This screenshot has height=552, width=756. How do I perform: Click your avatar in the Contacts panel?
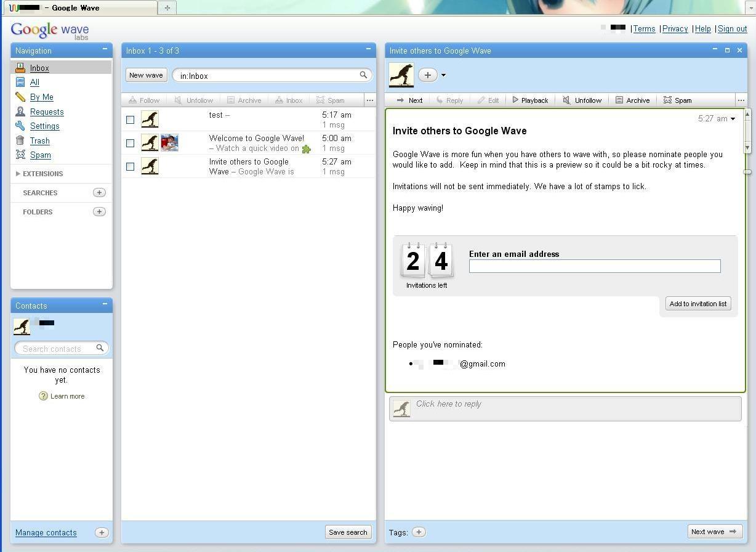pyautogui.click(x=22, y=327)
